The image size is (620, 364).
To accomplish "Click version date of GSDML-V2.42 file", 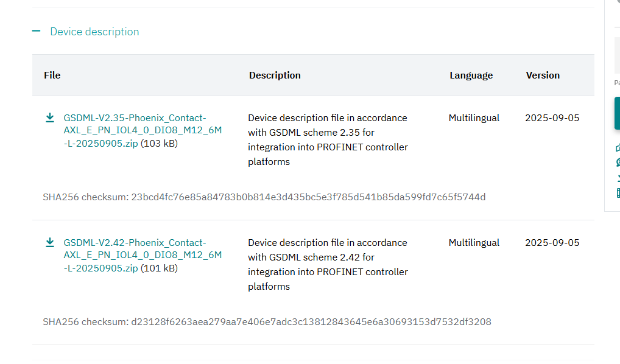I will 552,242.
